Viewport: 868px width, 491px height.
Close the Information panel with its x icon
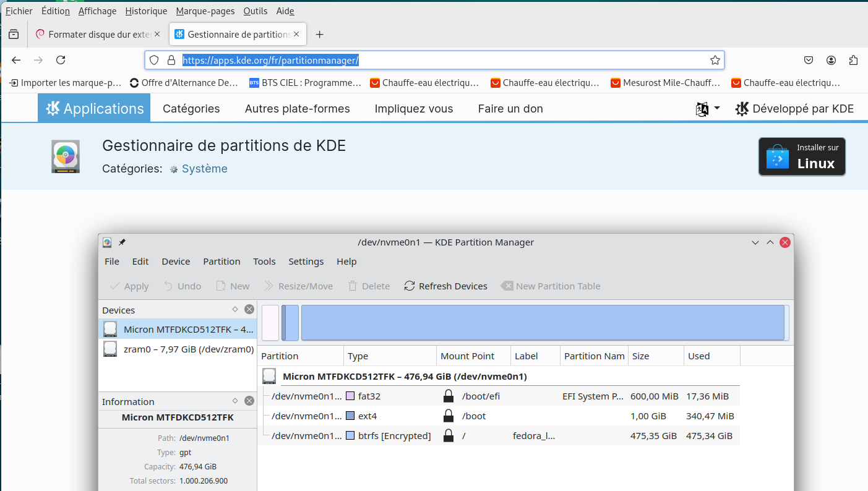pyautogui.click(x=249, y=401)
